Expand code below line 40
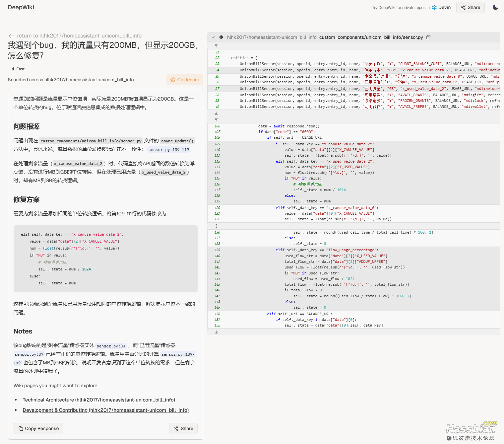 (x=216, y=113)
